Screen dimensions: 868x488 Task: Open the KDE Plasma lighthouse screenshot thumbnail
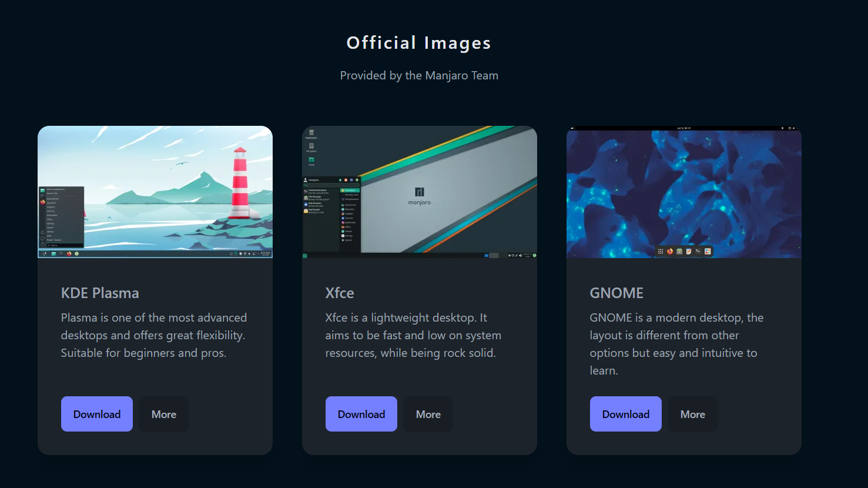(x=155, y=192)
